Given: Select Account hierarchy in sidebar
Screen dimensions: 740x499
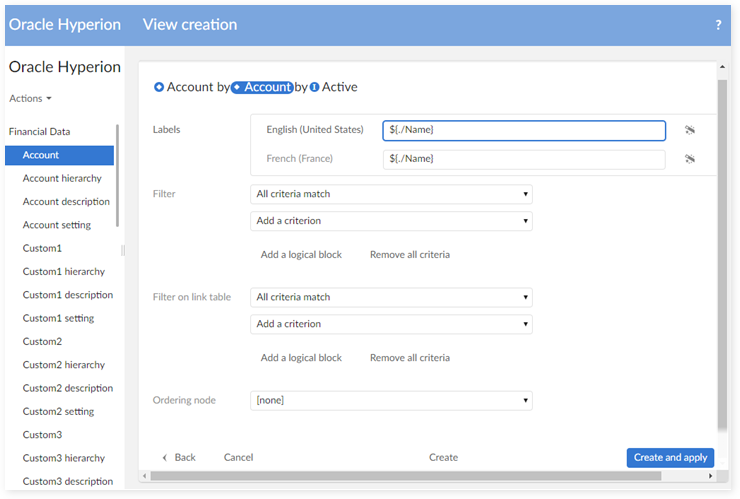Looking at the screenshot, I should tap(62, 178).
